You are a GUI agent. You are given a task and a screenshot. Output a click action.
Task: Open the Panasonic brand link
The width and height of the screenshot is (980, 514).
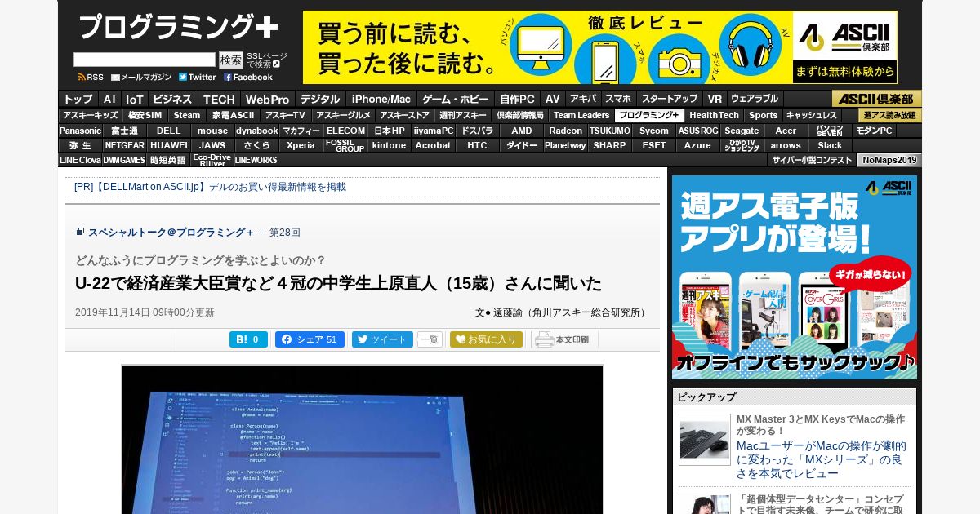pyautogui.click(x=80, y=131)
